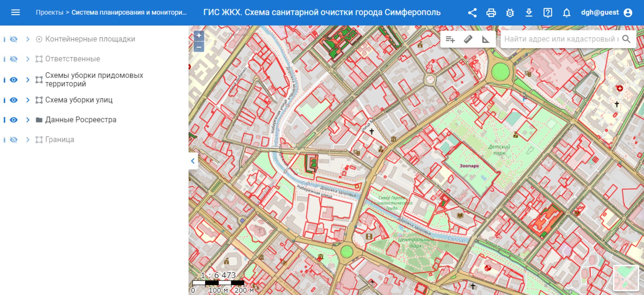This screenshot has height=295, width=644.
Task: Click dgh@guest user name
Action: point(600,12)
